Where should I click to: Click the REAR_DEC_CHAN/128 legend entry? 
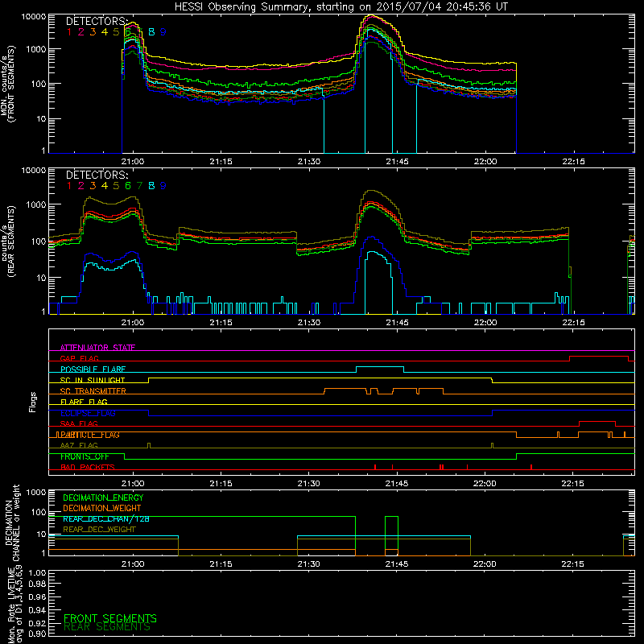[106, 519]
